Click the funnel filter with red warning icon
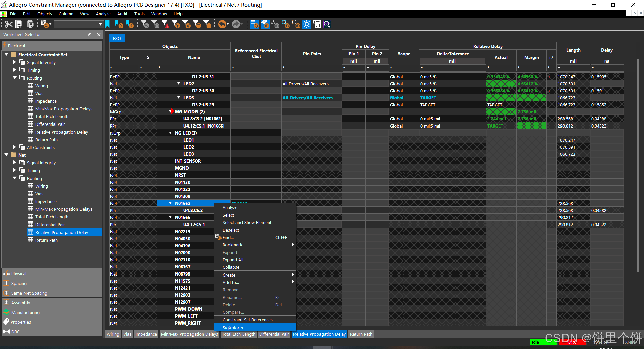The width and height of the screenshot is (644, 349). tap(166, 24)
